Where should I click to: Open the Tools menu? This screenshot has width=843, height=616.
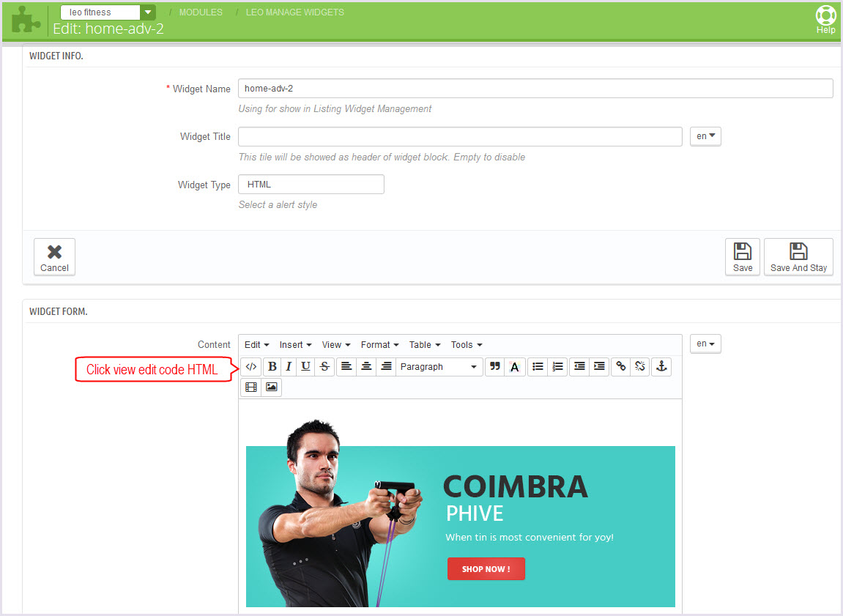[467, 344]
